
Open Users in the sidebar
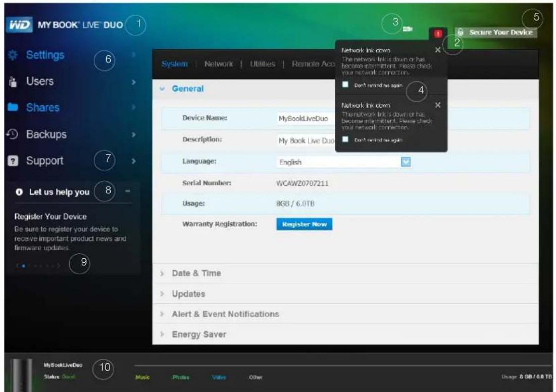40,81
